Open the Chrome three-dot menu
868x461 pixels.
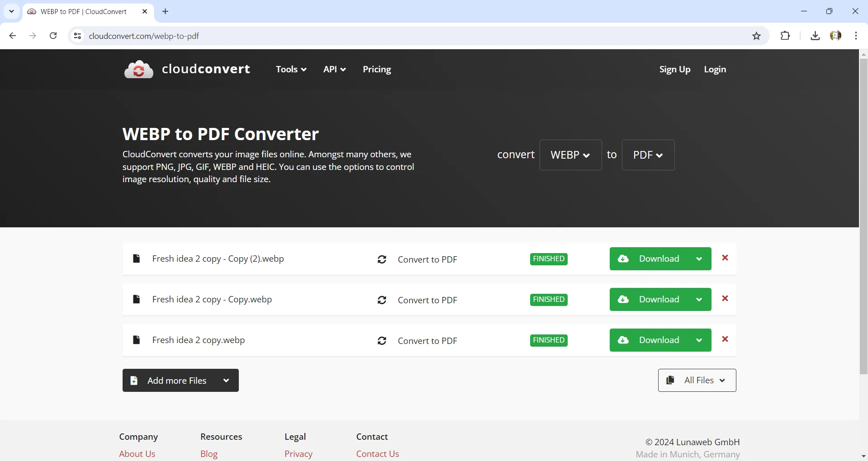coord(856,36)
